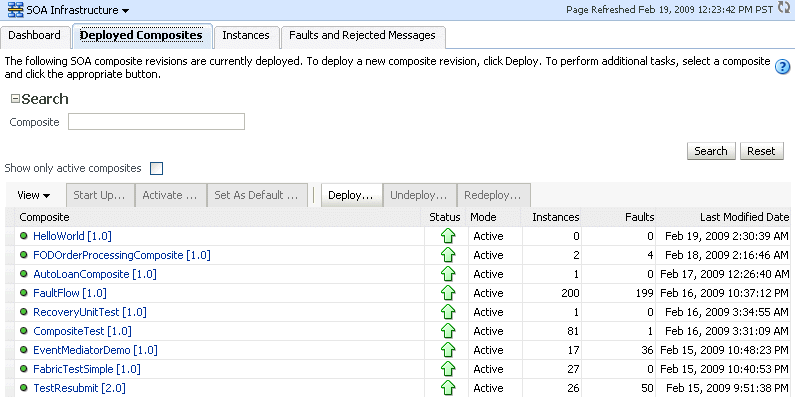Screen dimensions: 795x397
Task: Click green dot beside FabricTestSimple
Action: point(23,369)
